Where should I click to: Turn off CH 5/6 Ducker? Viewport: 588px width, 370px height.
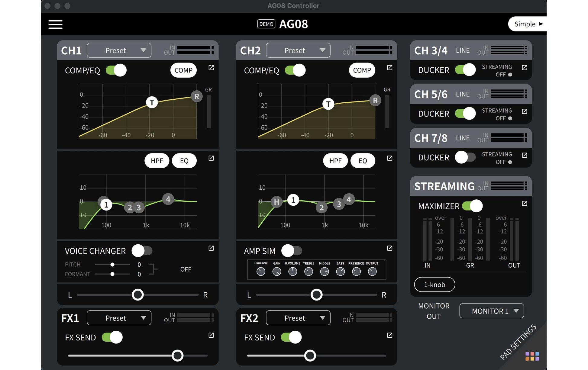click(465, 114)
